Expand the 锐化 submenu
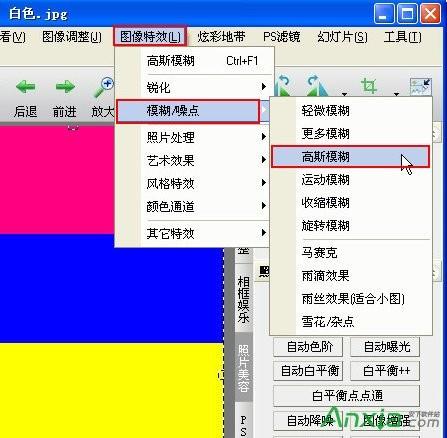The width and height of the screenshot is (447, 438). tap(193, 87)
